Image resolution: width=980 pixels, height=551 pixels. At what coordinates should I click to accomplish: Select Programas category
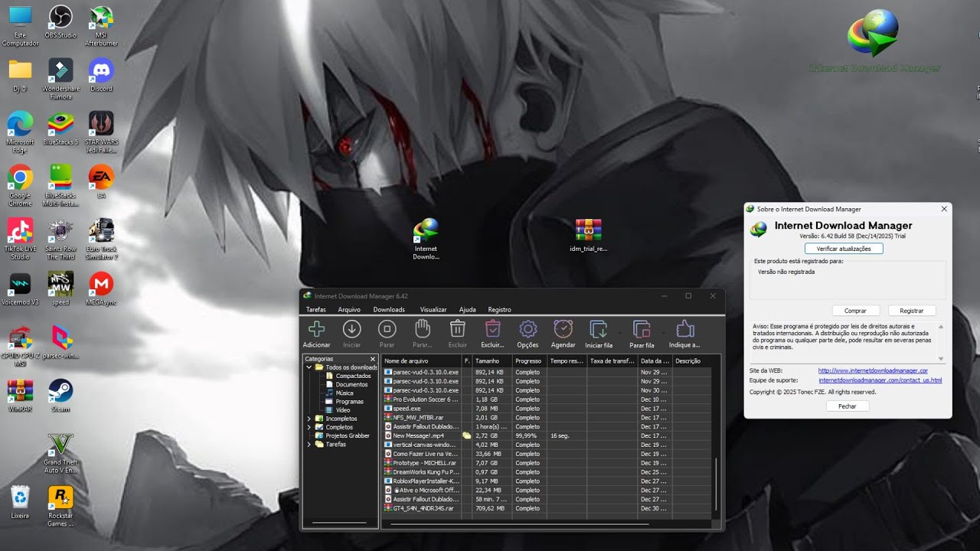coord(345,402)
